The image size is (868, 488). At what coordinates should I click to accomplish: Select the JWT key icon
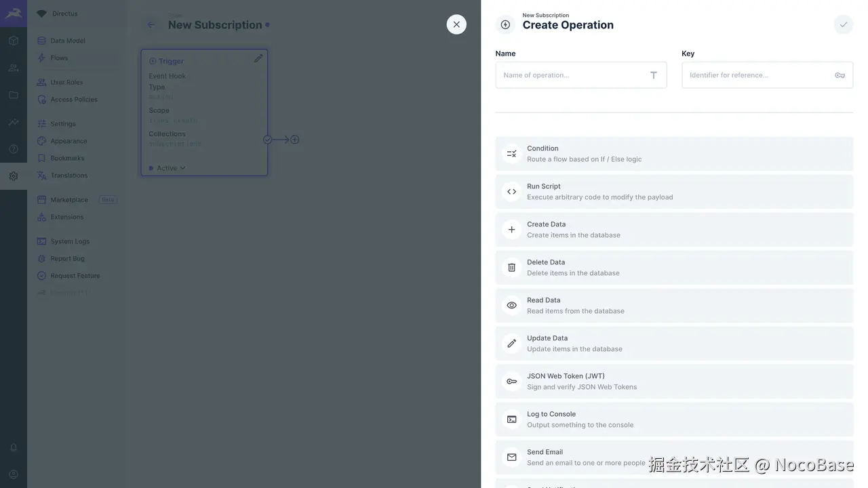click(511, 382)
